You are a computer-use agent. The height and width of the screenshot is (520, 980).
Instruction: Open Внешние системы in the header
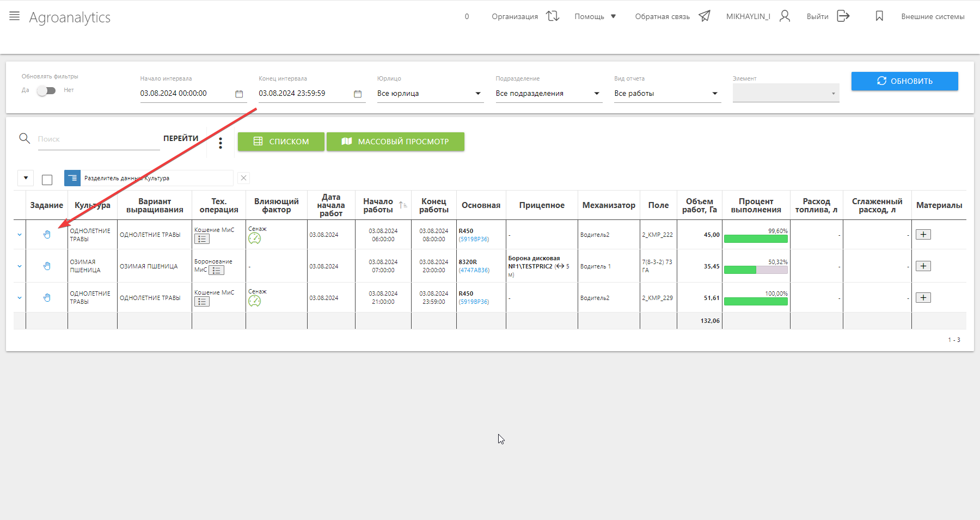click(x=932, y=16)
